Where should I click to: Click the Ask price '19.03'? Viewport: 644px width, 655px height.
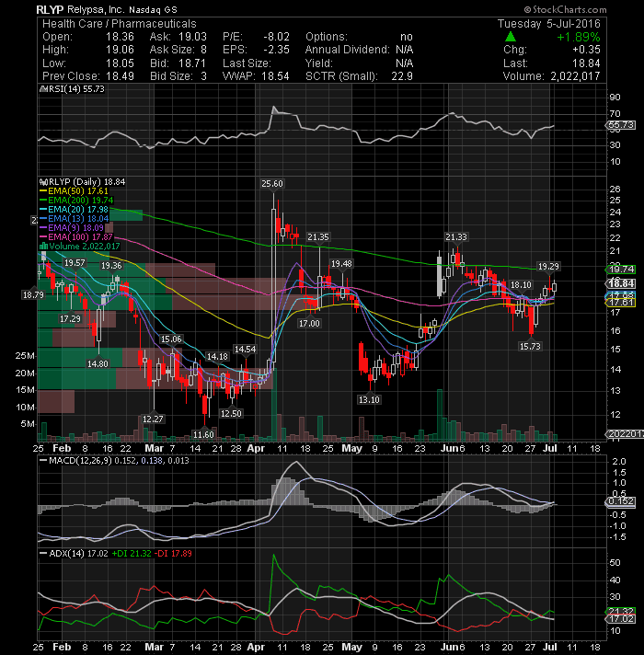(192, 37)
